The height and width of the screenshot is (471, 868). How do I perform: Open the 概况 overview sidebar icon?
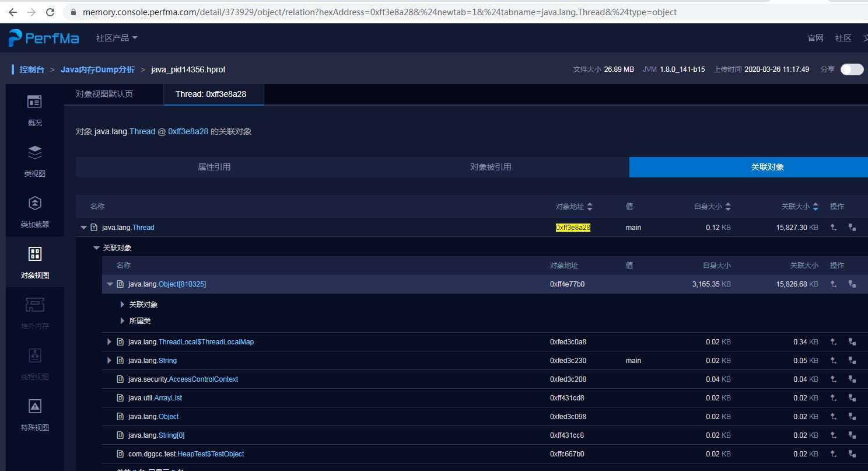click(34, 102)
